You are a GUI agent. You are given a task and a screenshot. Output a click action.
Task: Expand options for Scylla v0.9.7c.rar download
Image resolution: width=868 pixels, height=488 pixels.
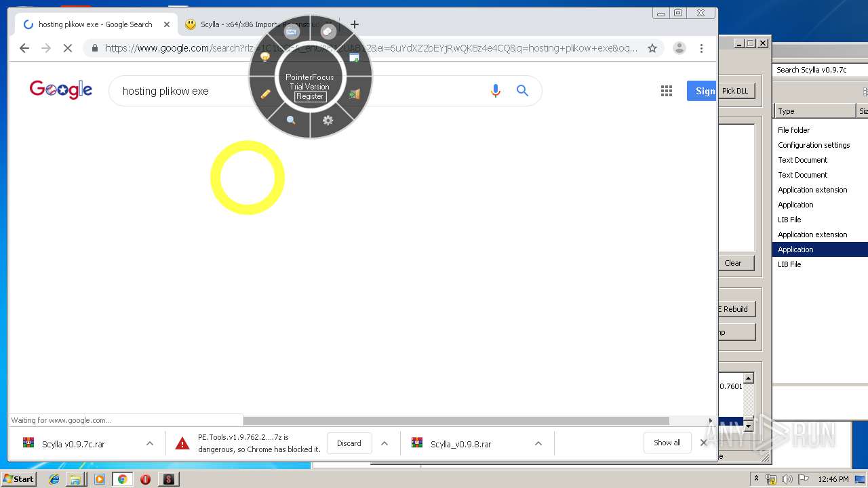click(x=149, y=443)
